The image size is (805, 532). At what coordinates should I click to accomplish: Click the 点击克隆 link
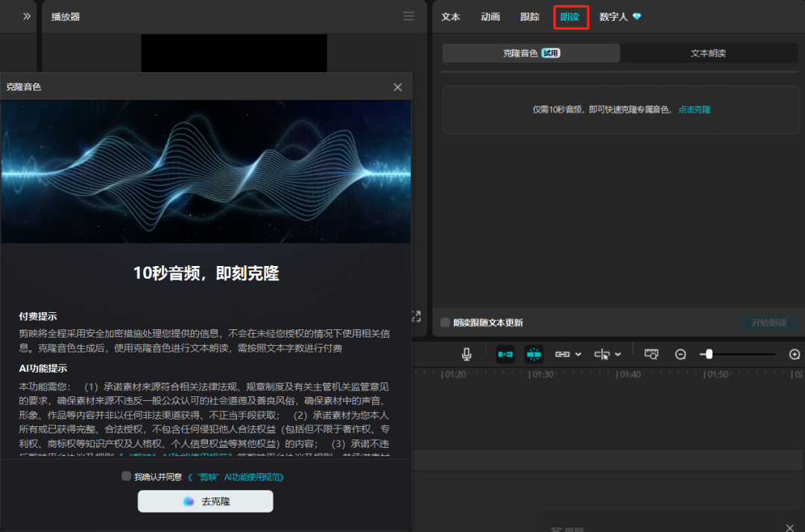694,110
